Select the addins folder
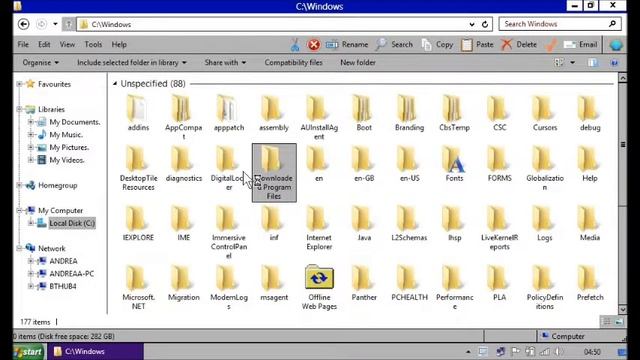 (138, 113)
